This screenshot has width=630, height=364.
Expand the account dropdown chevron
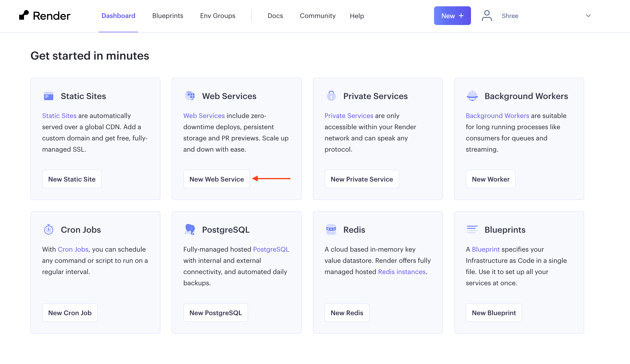tap(588, 16)
